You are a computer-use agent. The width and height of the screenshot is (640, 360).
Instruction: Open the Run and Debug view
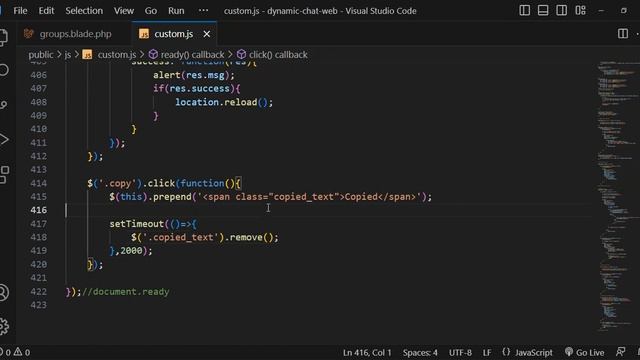point(3,140)
